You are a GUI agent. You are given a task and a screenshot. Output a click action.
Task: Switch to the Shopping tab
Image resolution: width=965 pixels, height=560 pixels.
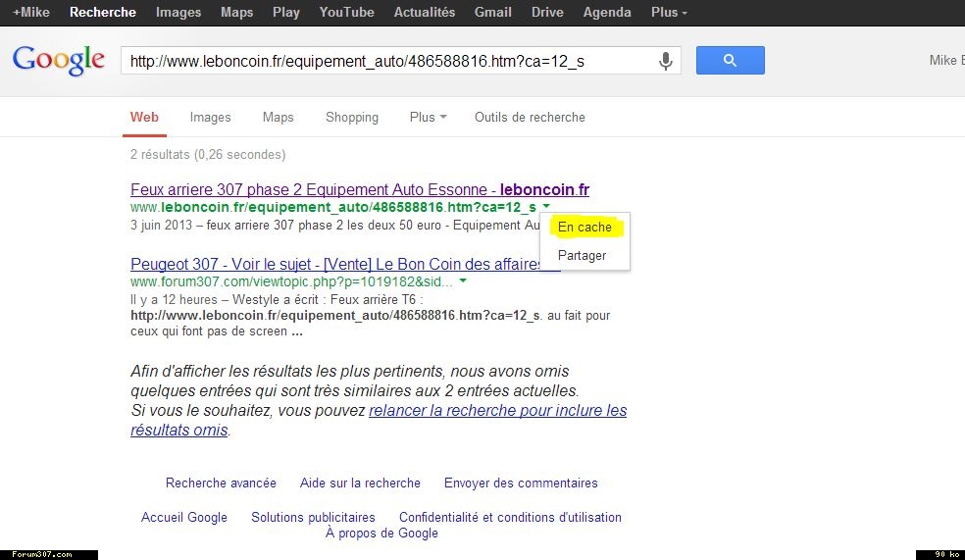click(351, 117)
